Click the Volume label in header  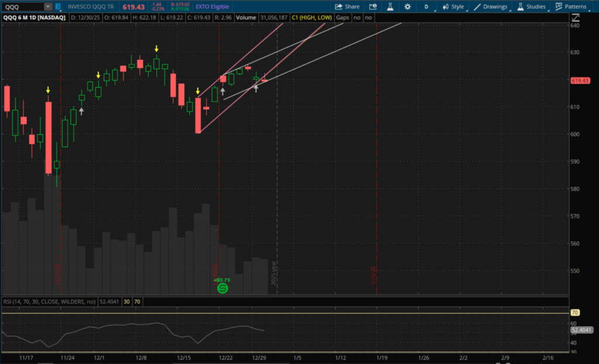[246, 18]
